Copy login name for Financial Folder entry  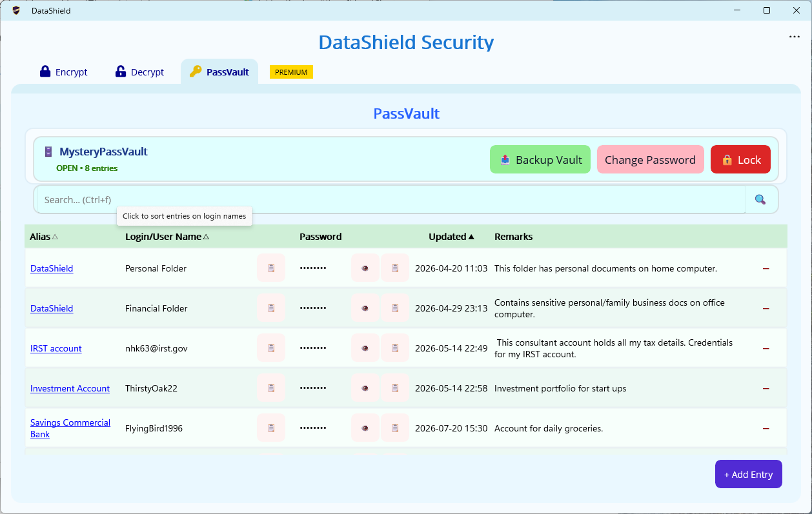(x=271, y=308)
